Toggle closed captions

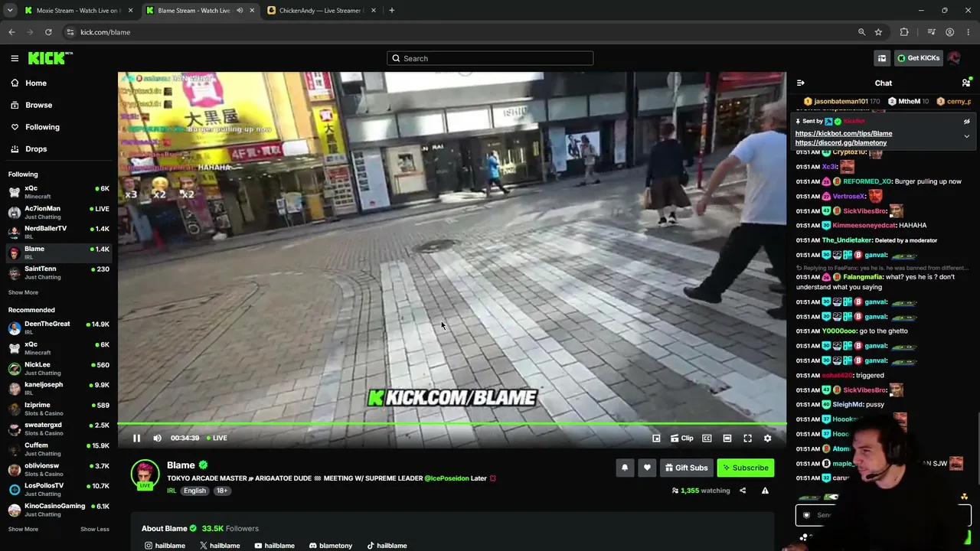[707, 439]
